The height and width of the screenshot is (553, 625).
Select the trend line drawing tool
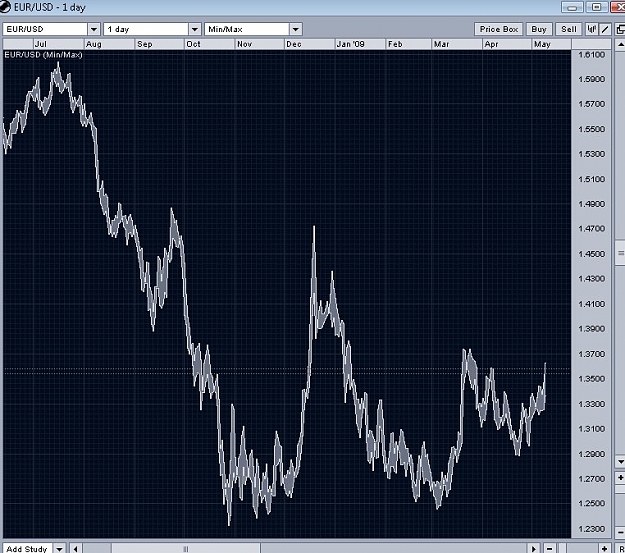point(605,29)
